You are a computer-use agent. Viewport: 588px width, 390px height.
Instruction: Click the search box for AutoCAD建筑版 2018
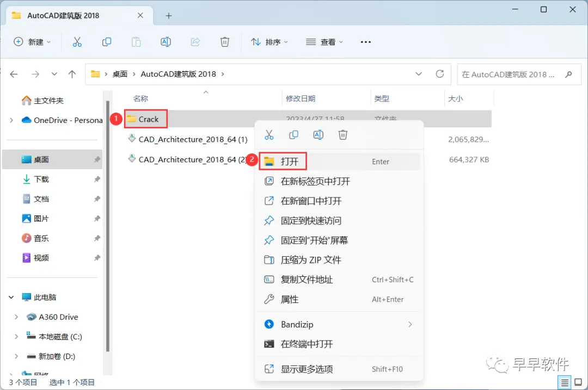point(519,74)
